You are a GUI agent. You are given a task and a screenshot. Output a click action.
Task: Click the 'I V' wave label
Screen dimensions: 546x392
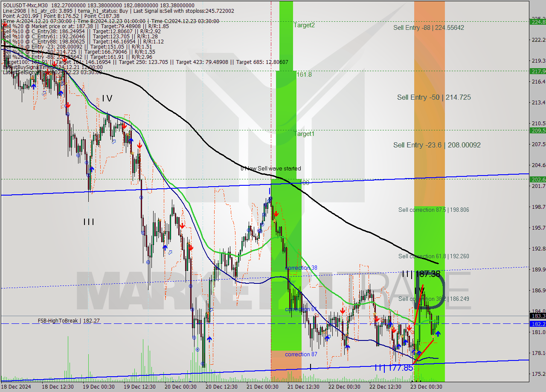[x=107, y=98]
